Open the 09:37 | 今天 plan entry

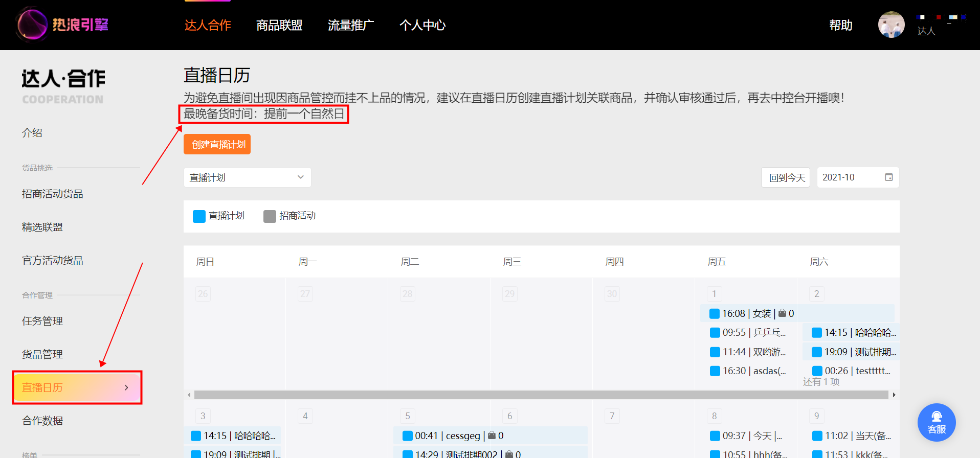[746, 436]
